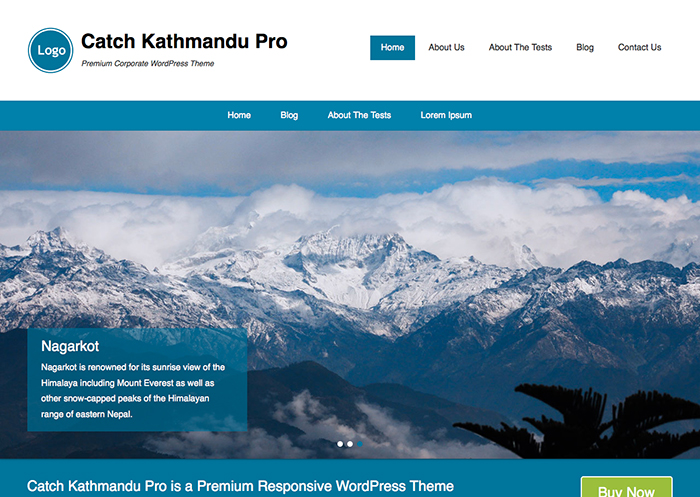Click the green Buy Now button

(x=626, y=487)
